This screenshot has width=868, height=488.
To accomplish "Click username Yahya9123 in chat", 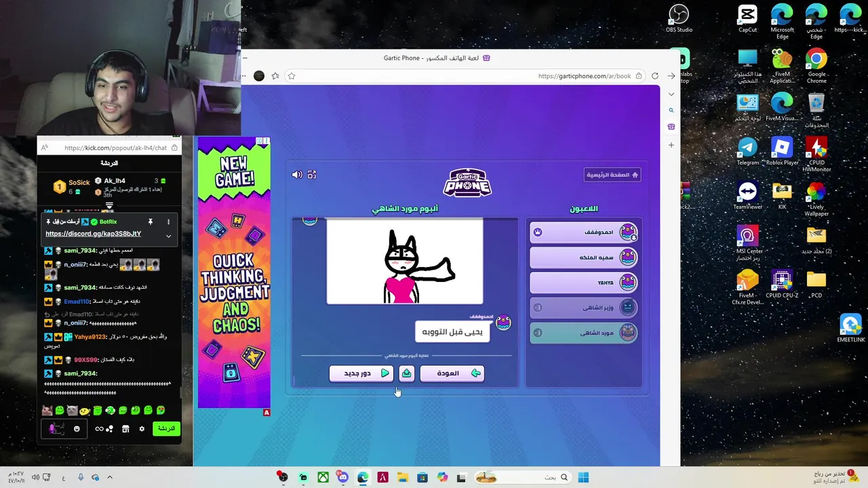I will [90, 337].
